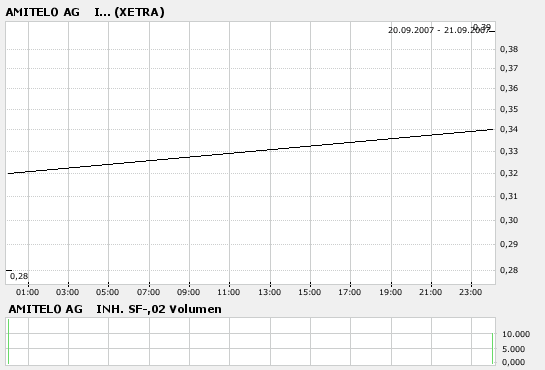Select the 0,32 price axis label

point(509,173)
